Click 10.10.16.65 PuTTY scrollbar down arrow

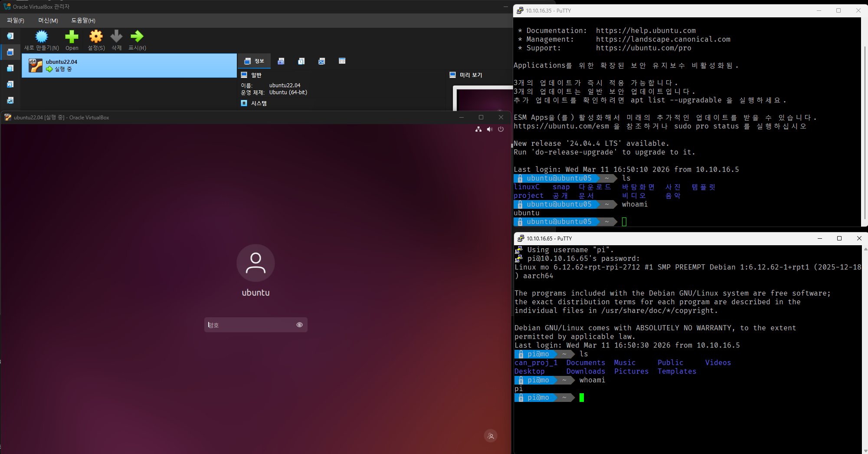point(865,451)
